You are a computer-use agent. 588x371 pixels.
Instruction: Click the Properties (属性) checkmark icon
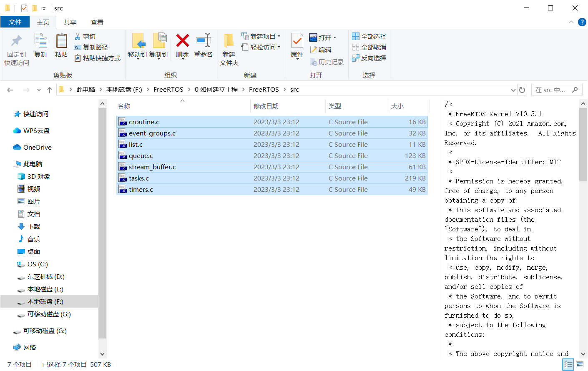(x=297, y=41)
